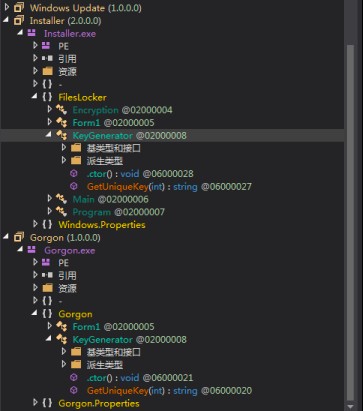Click the .ctor @06000028 method icon

74,173
